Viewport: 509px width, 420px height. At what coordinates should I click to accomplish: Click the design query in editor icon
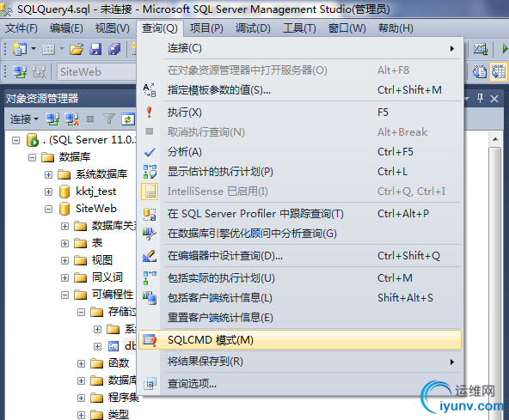[150, 256]
